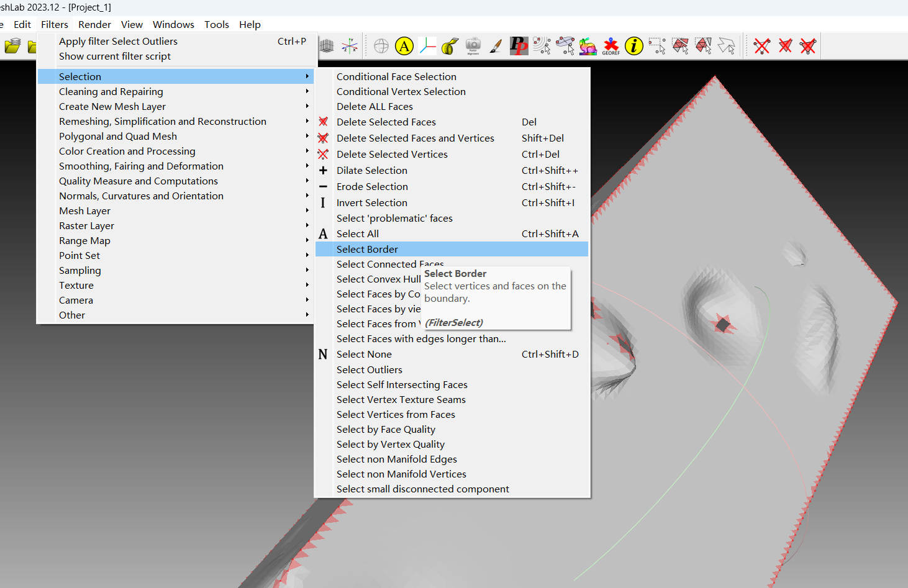Toggle the Show Axis toolbar icon

(x=350, y=46)
